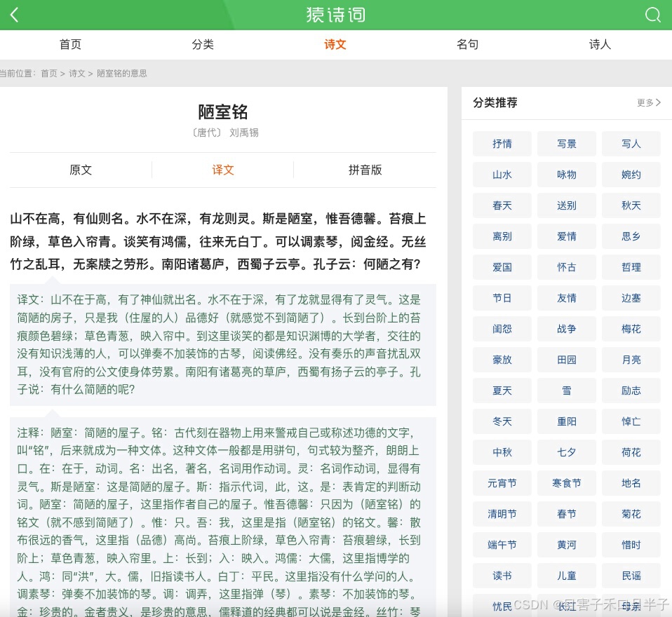Viewport: 672px width, 617px height.
Task: Open the 咏物 category tag
Action: point(567,175)
